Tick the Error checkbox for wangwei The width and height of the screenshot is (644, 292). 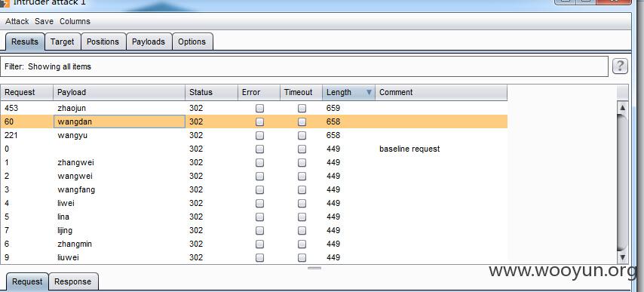(x=259, y=177)
